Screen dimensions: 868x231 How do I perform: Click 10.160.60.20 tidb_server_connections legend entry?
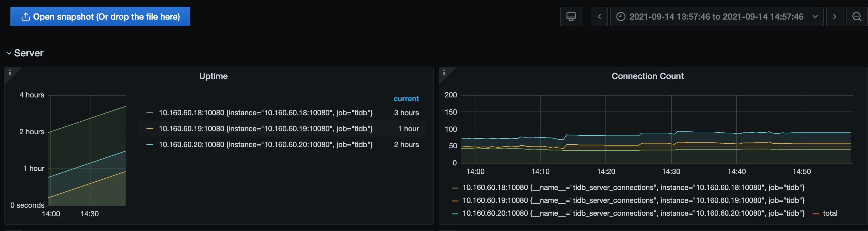633,213
